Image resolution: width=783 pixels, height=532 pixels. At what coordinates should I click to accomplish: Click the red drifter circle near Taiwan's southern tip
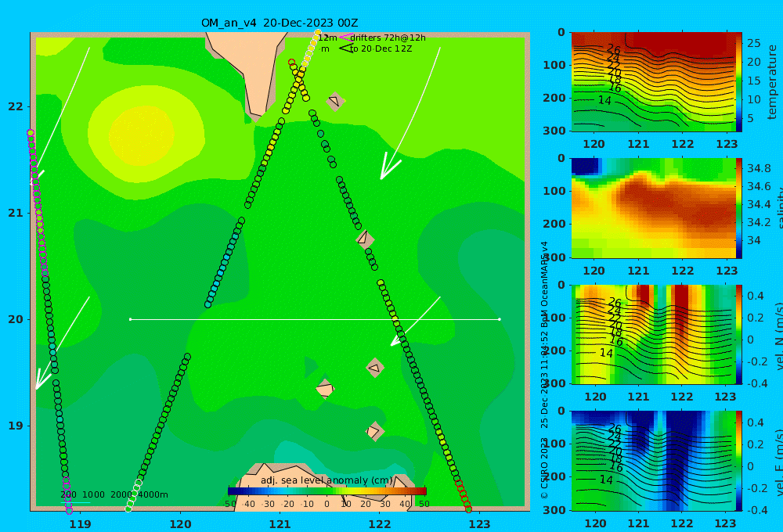click(291, 63)
